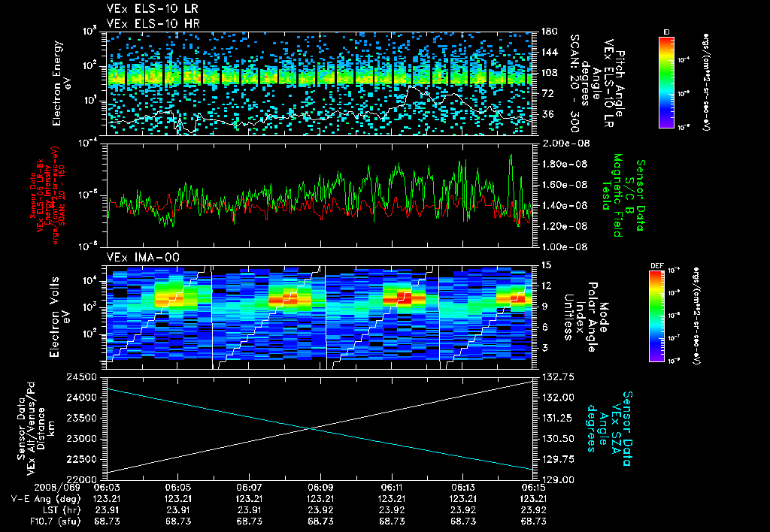Click the 'DEF' label above the lower color bar
The width and height of the screenshot is (770, 532).
[x=656, y=266]
